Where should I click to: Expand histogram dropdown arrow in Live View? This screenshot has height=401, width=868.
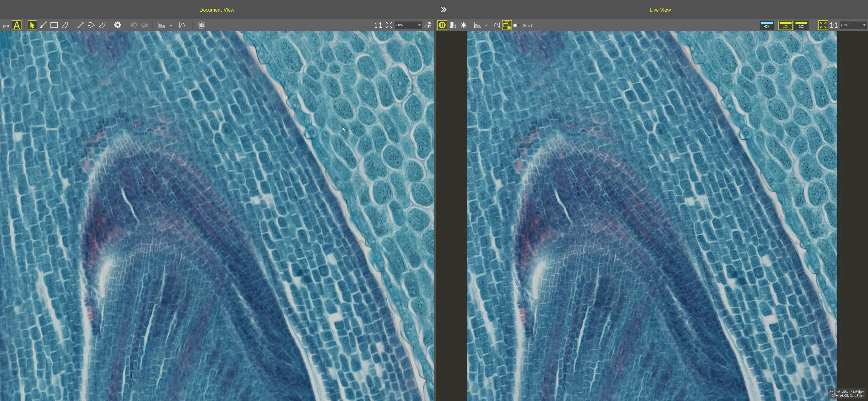[486, 25]
